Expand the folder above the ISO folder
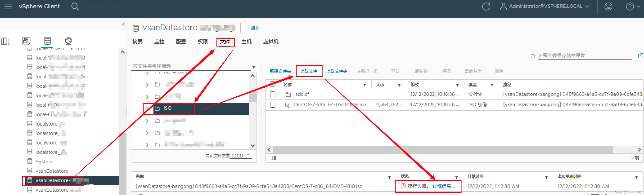 pos(147,97)
